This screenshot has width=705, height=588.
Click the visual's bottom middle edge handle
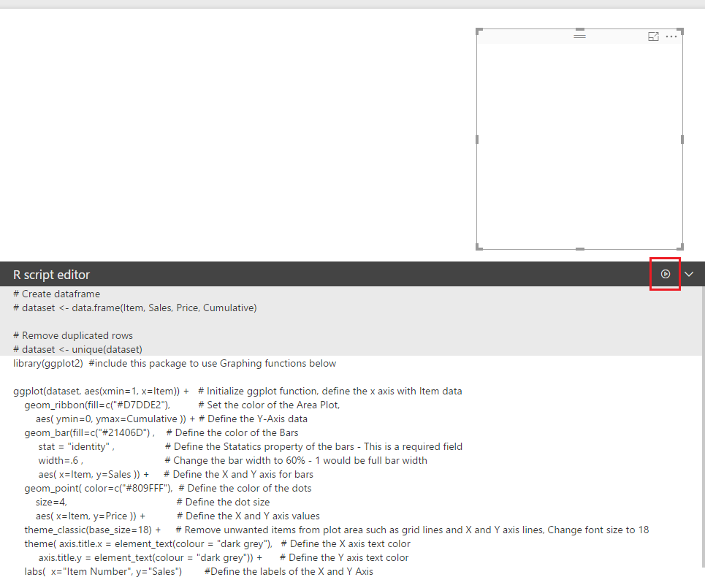pyautogui.click(x=580, y=248)
